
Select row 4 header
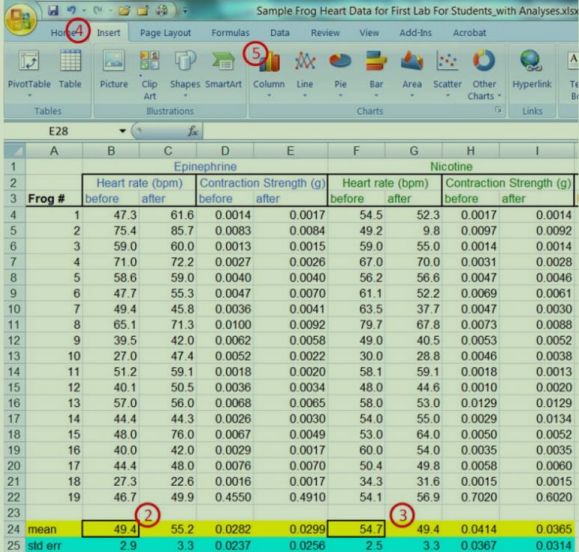pyautogui.click(x=14, y=215)
